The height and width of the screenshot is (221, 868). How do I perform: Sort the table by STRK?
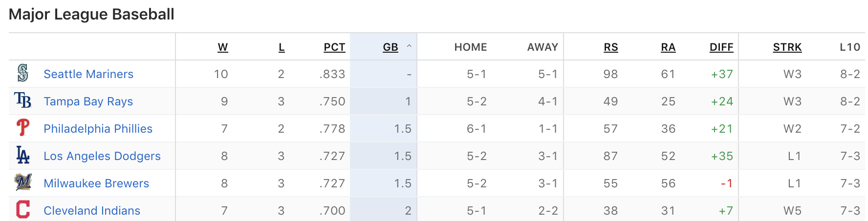787,47
